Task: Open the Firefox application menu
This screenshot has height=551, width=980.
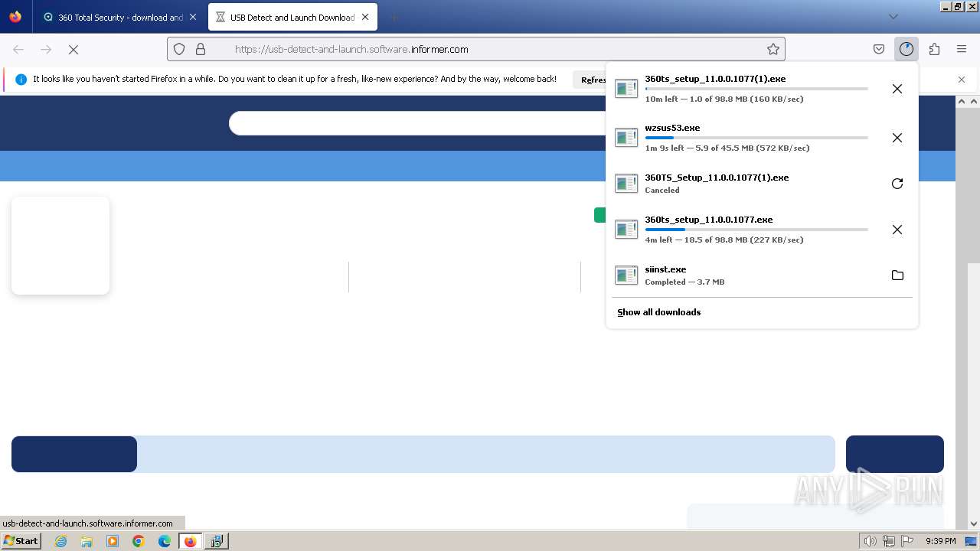Action: [962, 49]
